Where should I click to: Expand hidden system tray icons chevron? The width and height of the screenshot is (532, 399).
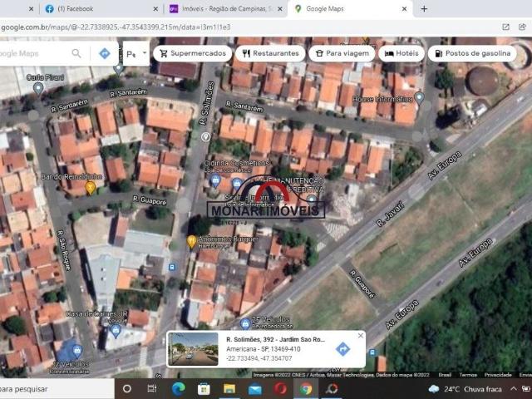coord(514,388)
